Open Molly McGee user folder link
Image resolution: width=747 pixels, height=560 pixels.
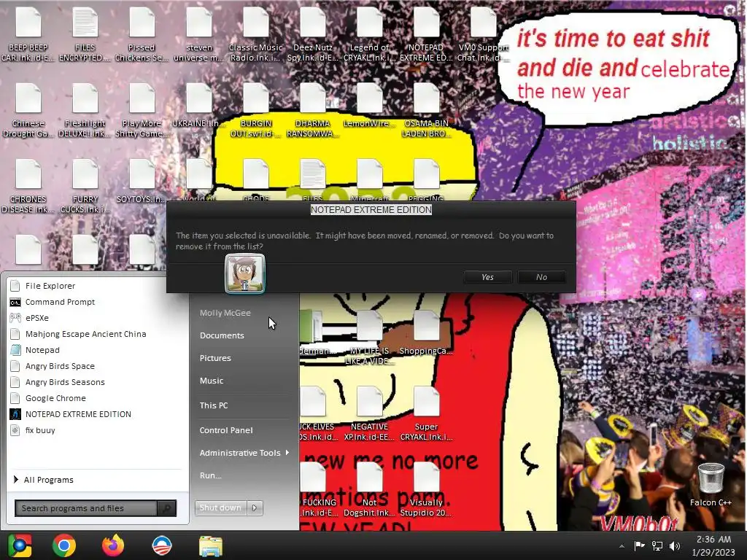click(x=225, y=313)
